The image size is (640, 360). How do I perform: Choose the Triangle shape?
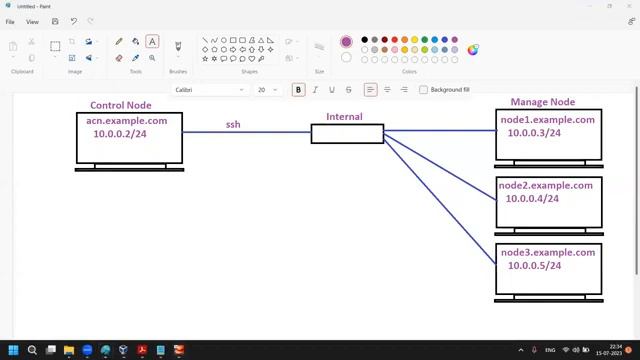click(261, 40)
